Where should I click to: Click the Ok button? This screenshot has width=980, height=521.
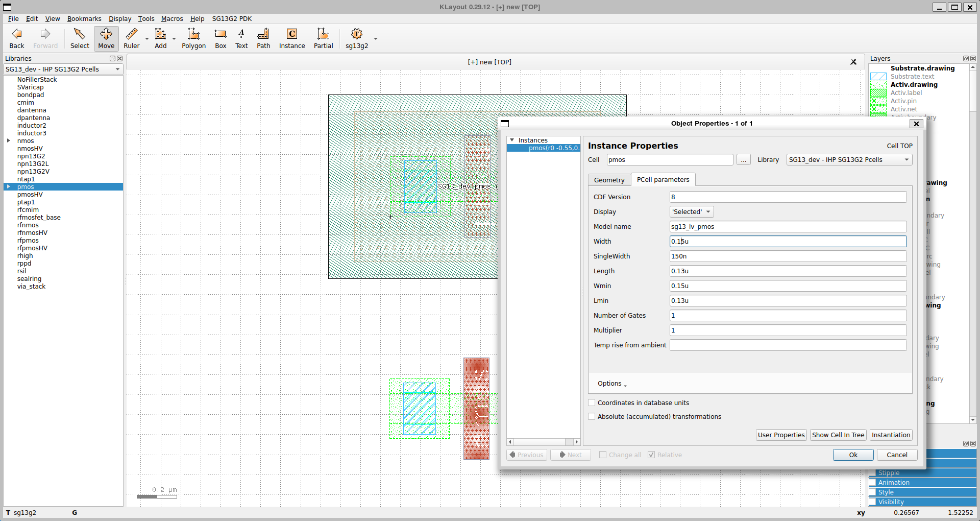tap(853, 455)
